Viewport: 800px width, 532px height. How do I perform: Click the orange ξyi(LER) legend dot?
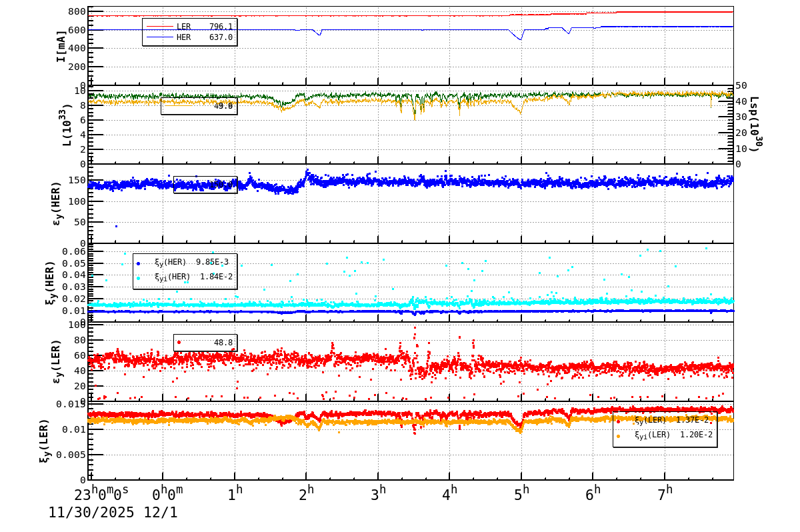tap(618, 436)
